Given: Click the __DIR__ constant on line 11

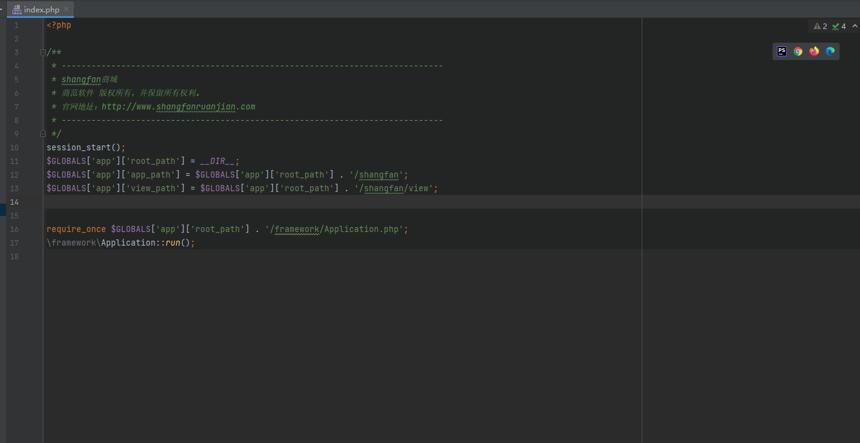Looking at the screenshot, I should point(217,161).
